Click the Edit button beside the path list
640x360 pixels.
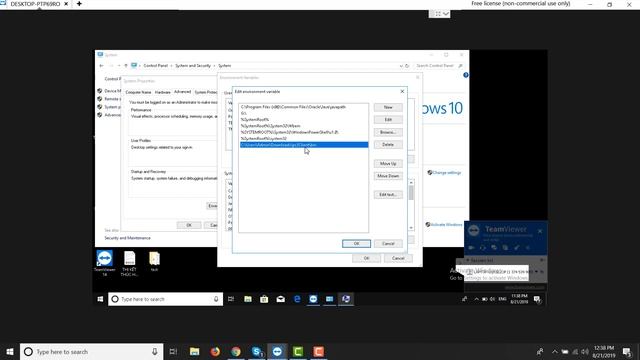tap(388, 120)
